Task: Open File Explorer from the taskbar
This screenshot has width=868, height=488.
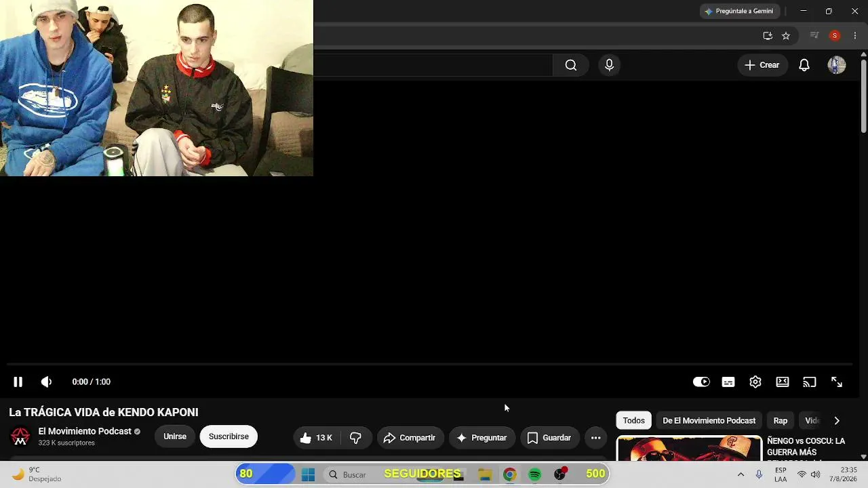Action: (x=485, y=474)
